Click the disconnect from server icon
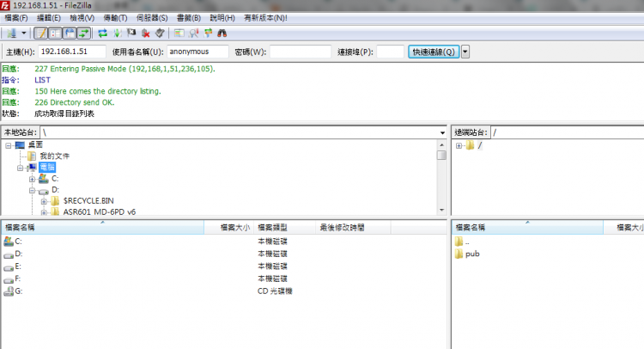Viewport: 644px width, 349px height. point(146,34)
